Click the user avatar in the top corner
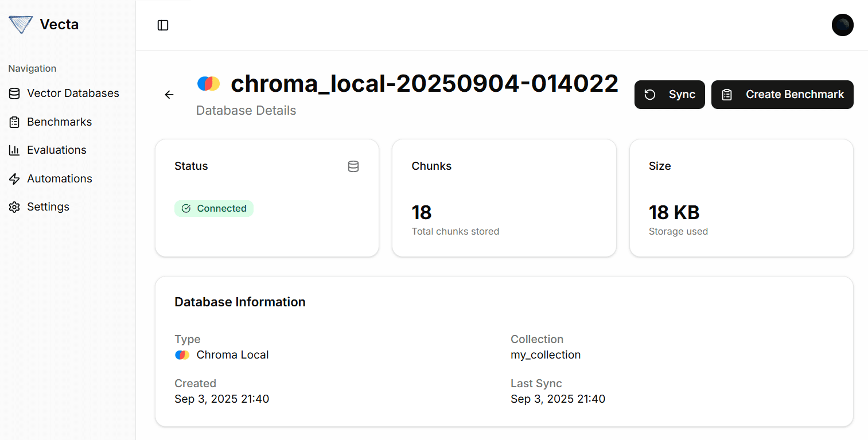Image resolution: width=868 pixels, height=440 pixels. coord(842,25)
